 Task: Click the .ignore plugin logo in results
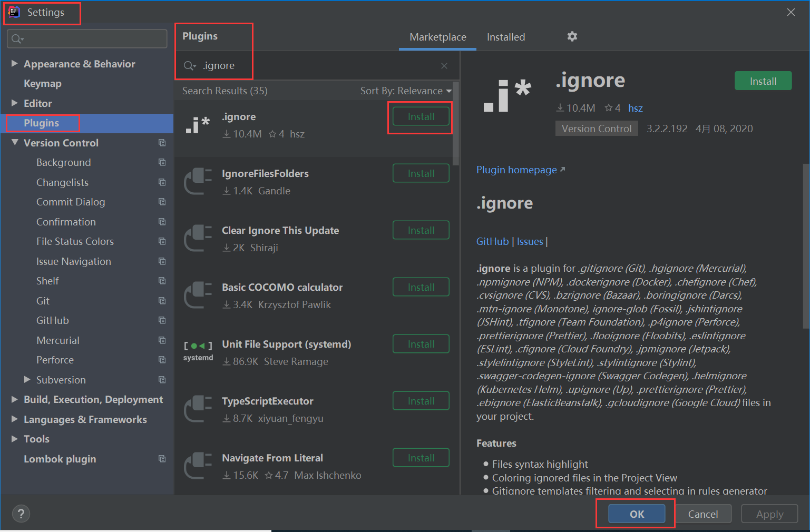198,125
